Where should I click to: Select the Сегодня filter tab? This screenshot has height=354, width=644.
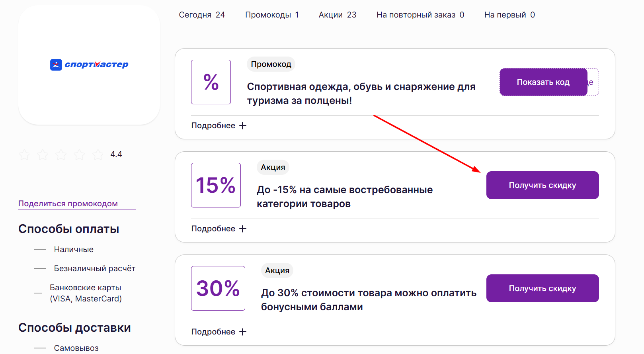pos(202,15)
